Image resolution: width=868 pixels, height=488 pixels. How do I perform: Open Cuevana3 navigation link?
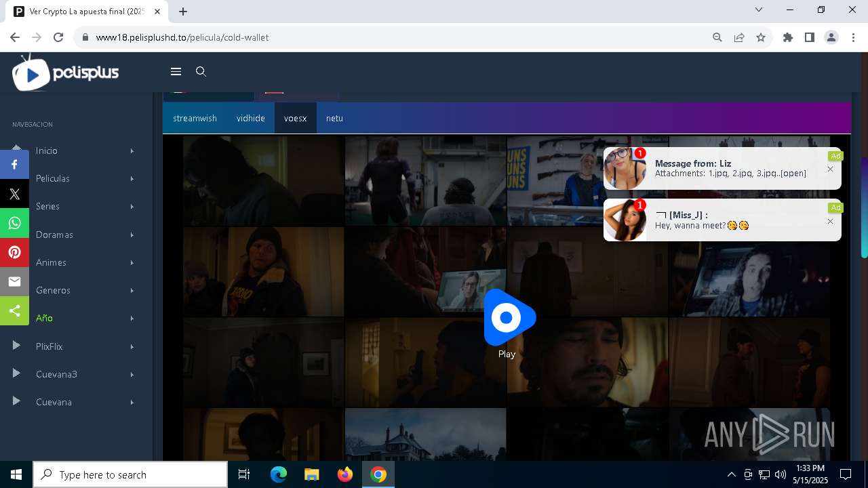pyautogui.click(x=56, y=374)
